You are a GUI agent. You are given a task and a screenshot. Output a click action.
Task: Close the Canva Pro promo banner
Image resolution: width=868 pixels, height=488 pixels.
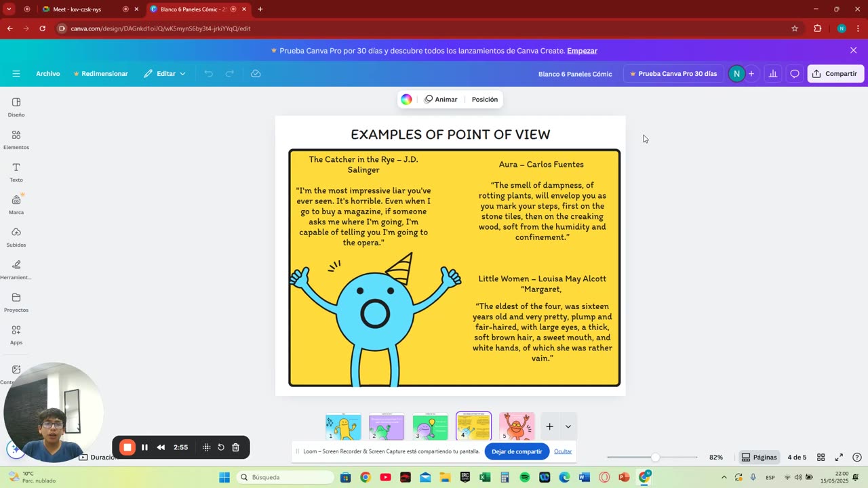point(853,50)
